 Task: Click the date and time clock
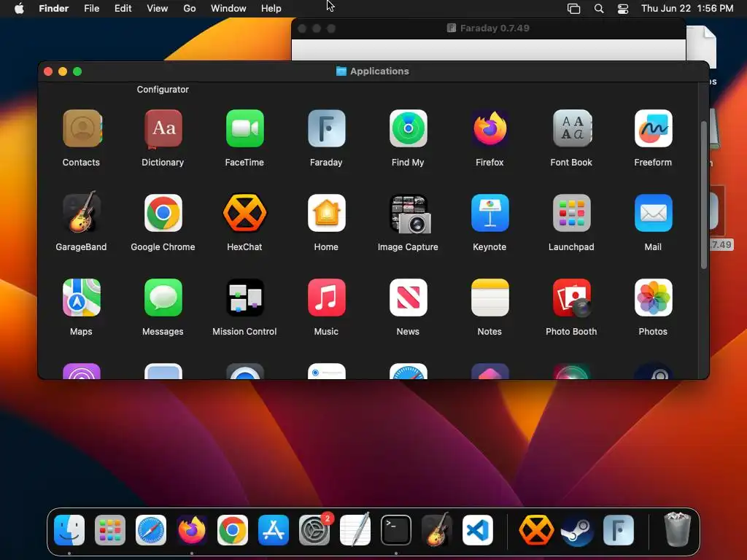click(x=687, y=9)
